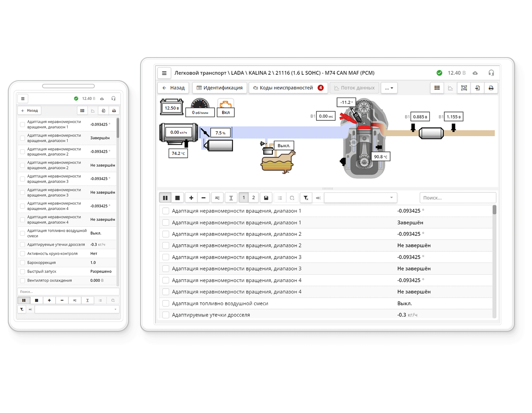Click the 'Поиск...' search field on tablet

458,198
